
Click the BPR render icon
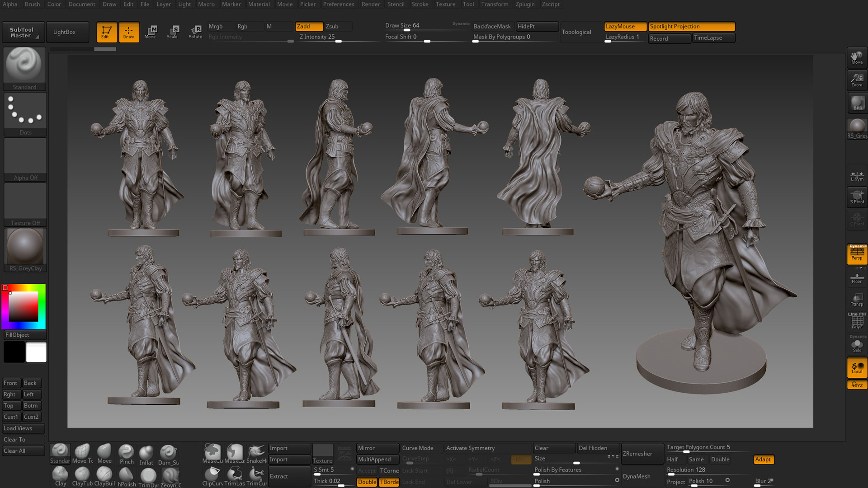click(857, 103)
